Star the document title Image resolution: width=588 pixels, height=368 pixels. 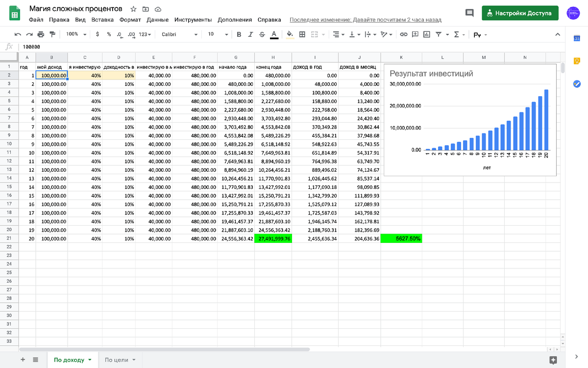[x=134, y=9]
